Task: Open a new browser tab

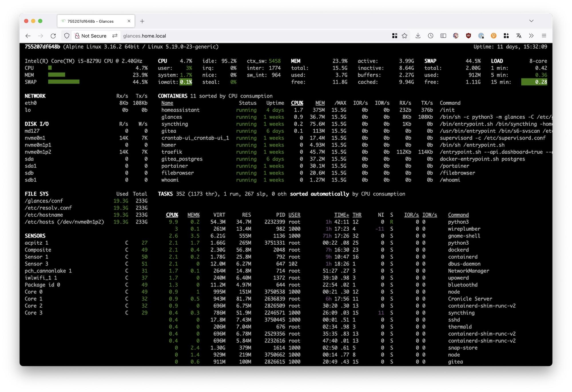Action: click(142, 21)
